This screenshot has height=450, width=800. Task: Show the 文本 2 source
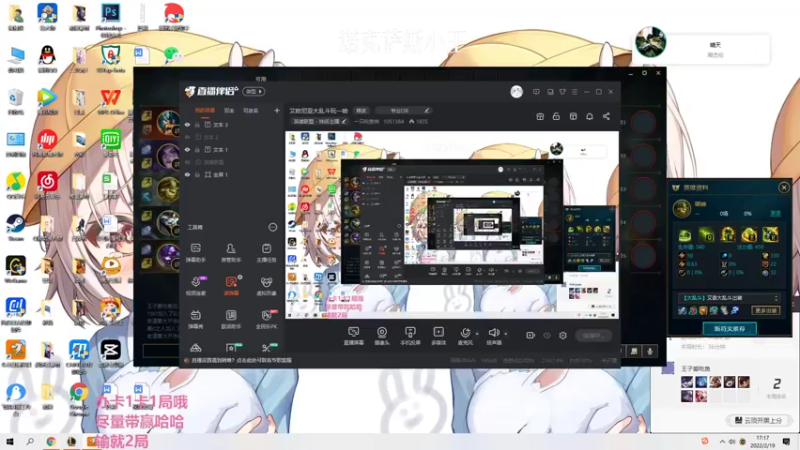(x=188, y=137)
